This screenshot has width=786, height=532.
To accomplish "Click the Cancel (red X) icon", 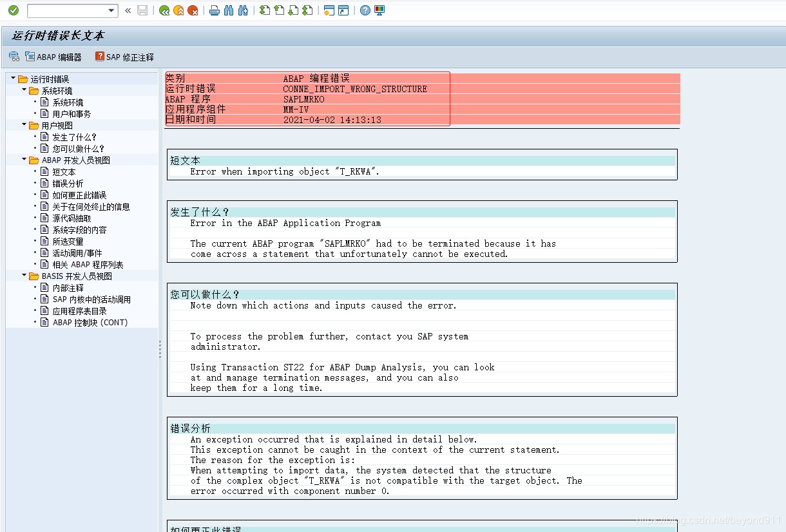I will pos(193,10).
